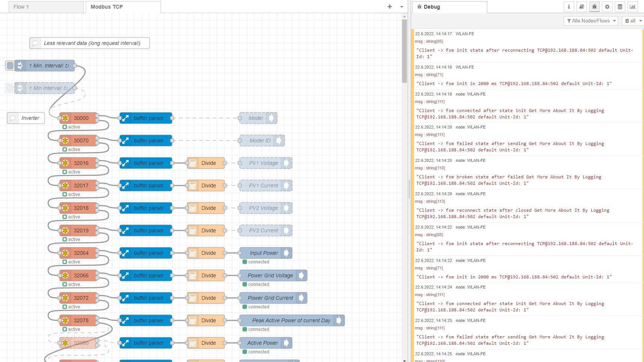Trigger the 1 Min. Intervall inject button
644x362 pixels.
point(10,66)
